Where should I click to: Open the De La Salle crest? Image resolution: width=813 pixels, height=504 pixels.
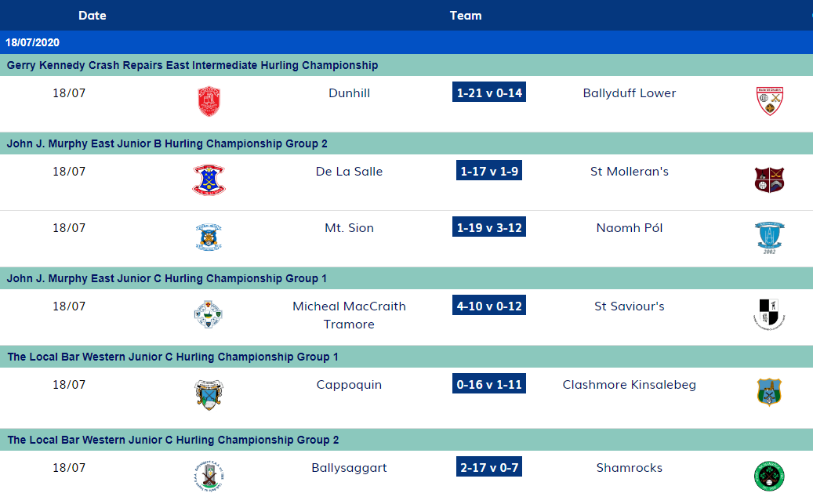209,179
